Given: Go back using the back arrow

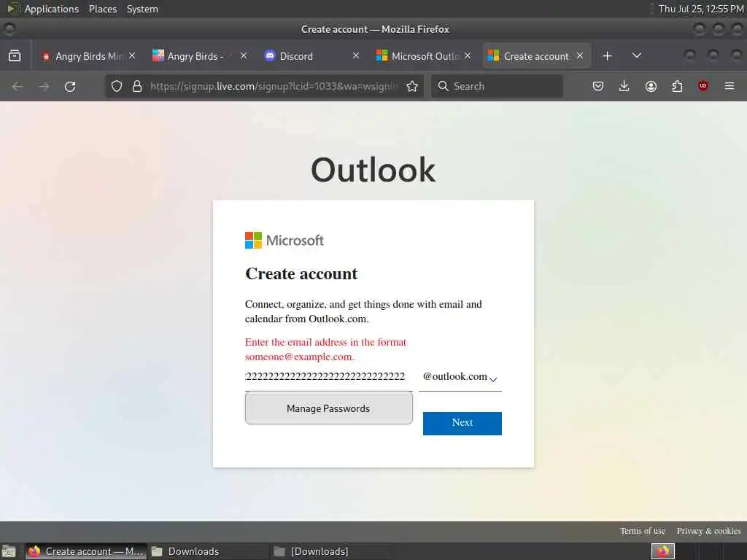Looking at the screenshot, I should tap(18, 86).
